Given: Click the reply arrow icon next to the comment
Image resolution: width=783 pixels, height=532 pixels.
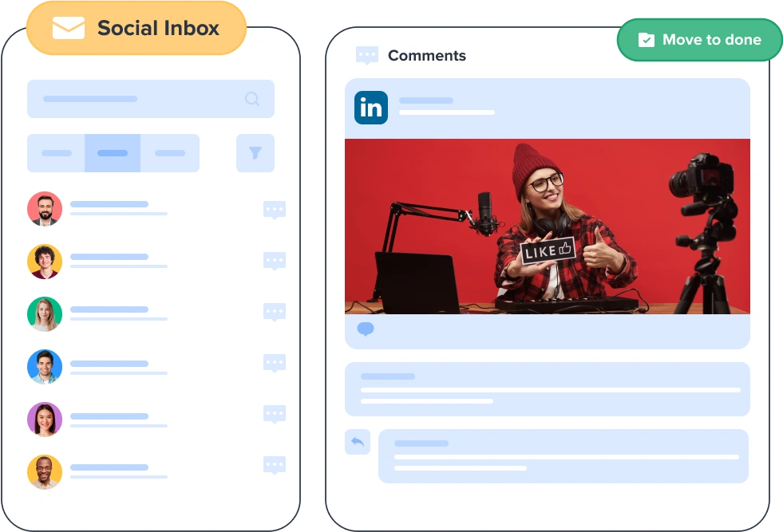Looking at the screenshot, I should (358, 442).
